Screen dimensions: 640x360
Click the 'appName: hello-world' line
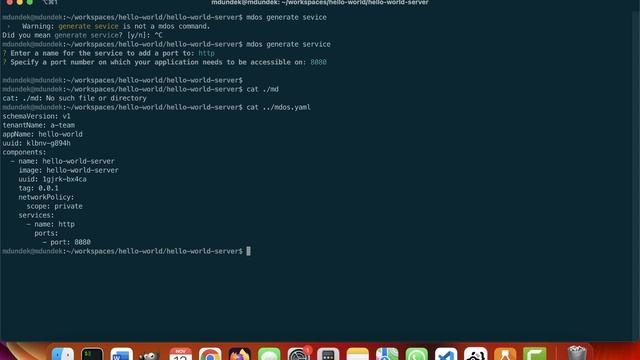coord(42,134)
